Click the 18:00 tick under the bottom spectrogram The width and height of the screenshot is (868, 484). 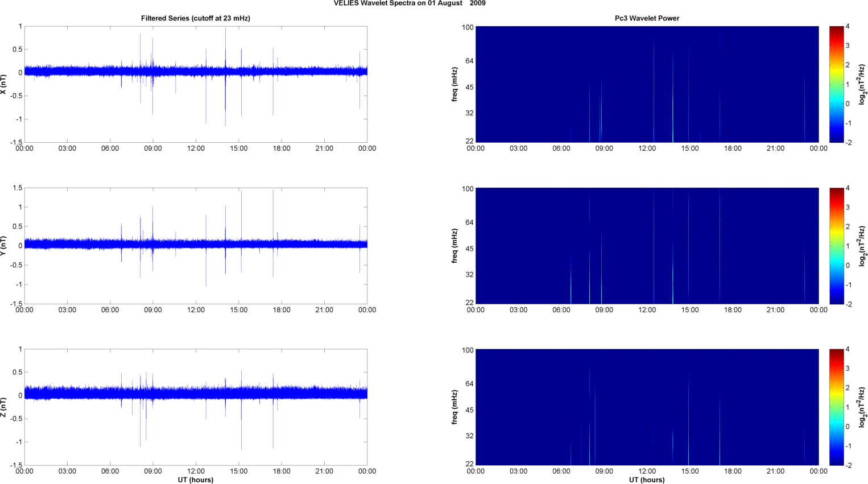(x=733, y=471)
